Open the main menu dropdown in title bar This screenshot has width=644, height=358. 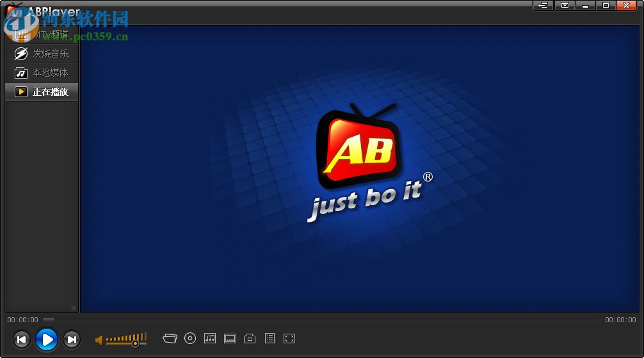(565, 5)
